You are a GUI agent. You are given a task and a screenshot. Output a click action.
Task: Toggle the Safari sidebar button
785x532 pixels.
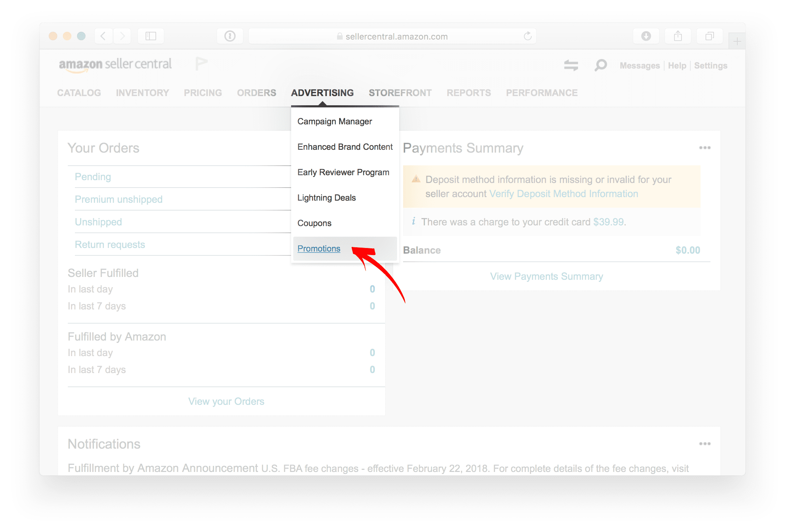pos(151,36)
